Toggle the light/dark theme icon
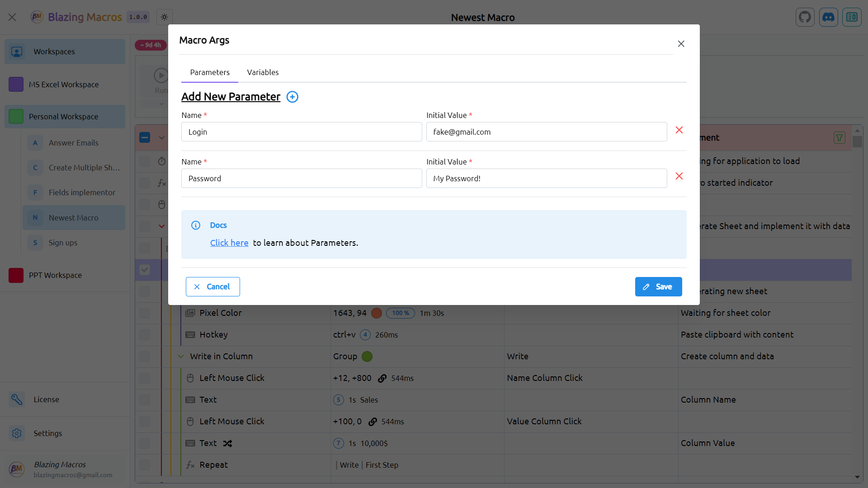Image resolution: width=868 pixels, height=488 pixels. click(165, 17)
